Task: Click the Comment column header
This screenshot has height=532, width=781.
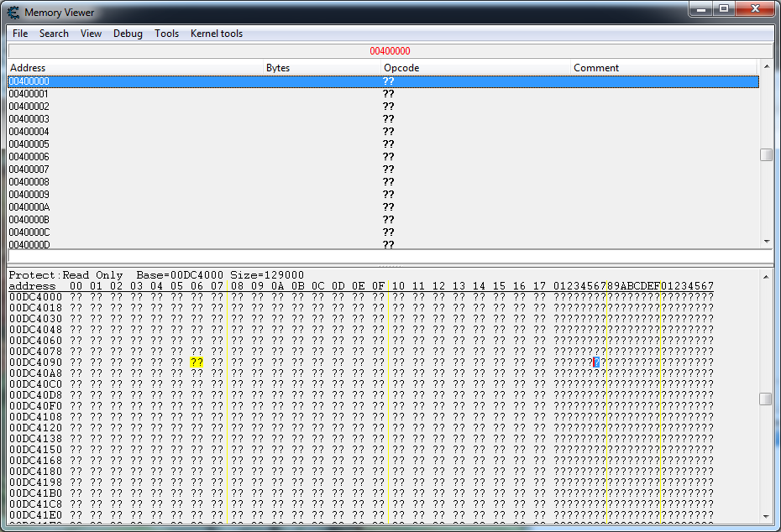Action: click(596, 68)
